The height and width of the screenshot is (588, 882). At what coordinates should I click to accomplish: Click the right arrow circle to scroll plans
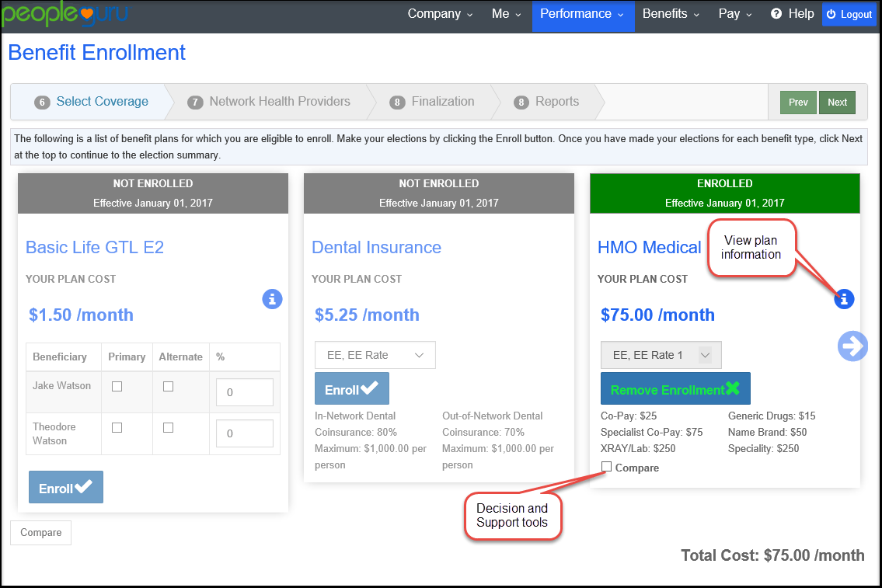[x=852, y=346]
